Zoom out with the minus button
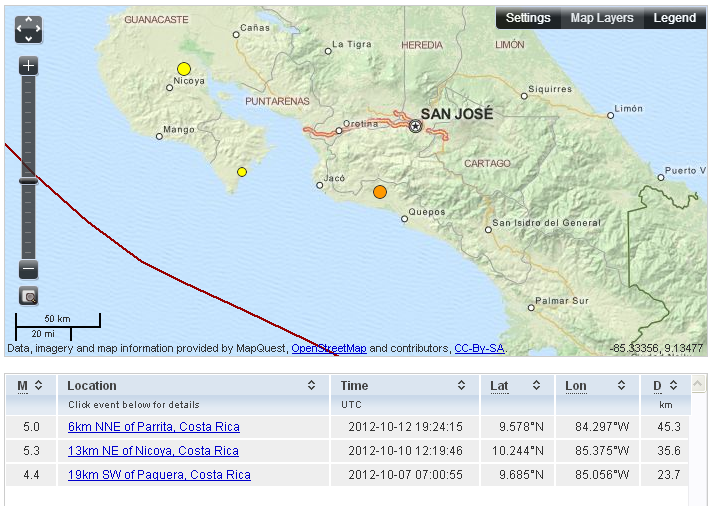This screenshot has width=713, height=506. click(28, 269)
